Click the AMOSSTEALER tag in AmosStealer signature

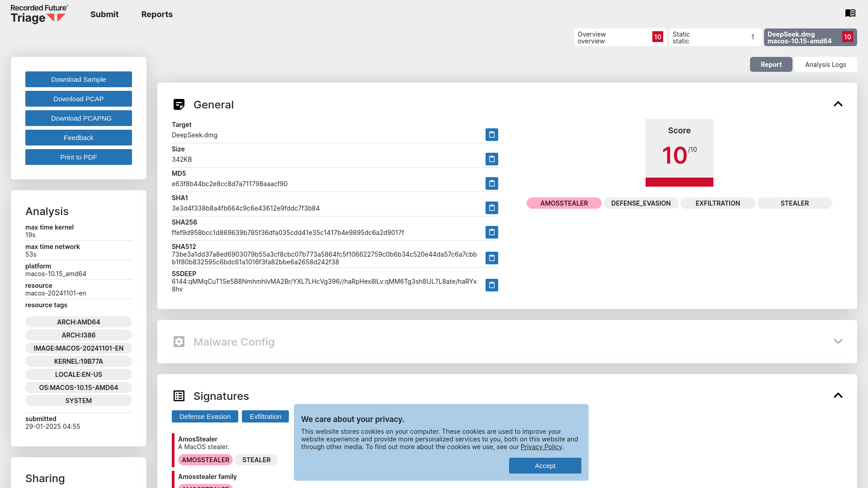[205, 460]
